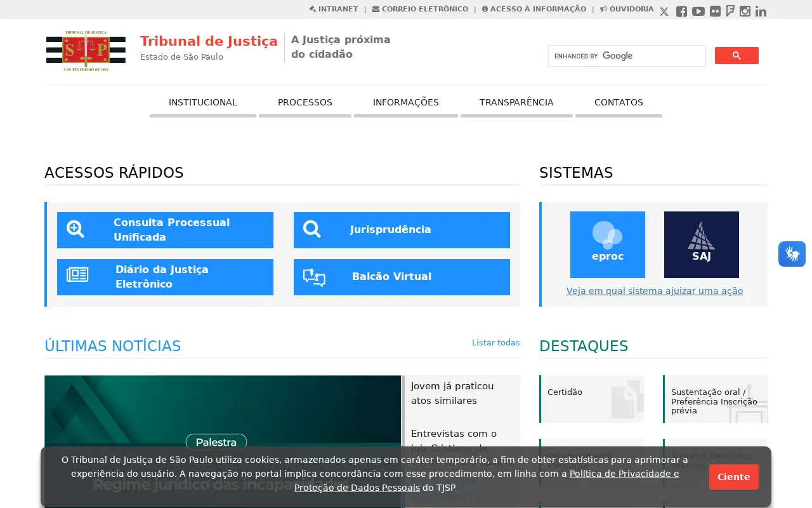812x508 pixels.
Task: Open the X (Twitter) social icon
Action: click(664, 11)
